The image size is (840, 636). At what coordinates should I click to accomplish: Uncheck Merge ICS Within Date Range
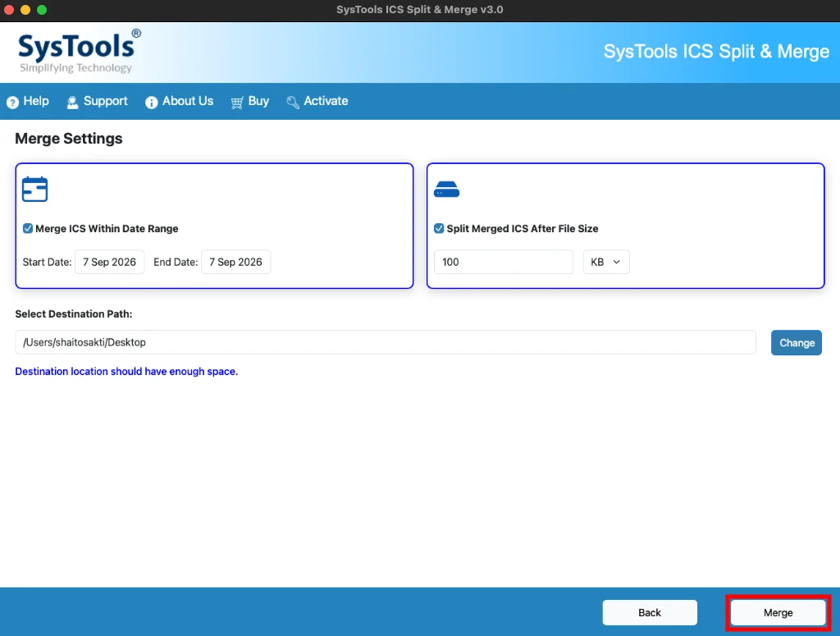click(x=28, y=229)
